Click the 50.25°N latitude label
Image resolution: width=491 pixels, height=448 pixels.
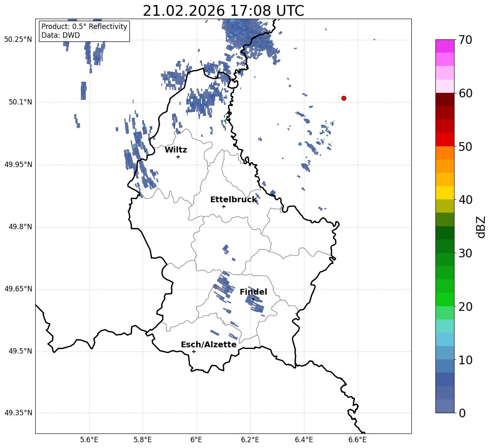18,40
